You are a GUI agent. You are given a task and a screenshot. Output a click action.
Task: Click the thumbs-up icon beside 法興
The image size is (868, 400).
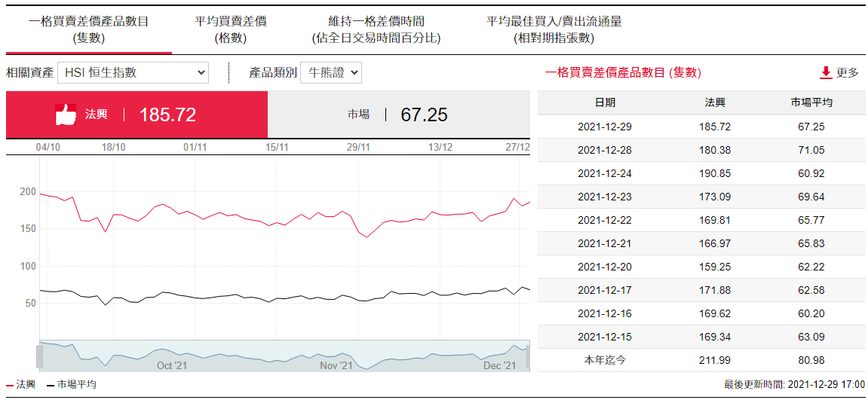pos(66,115)
